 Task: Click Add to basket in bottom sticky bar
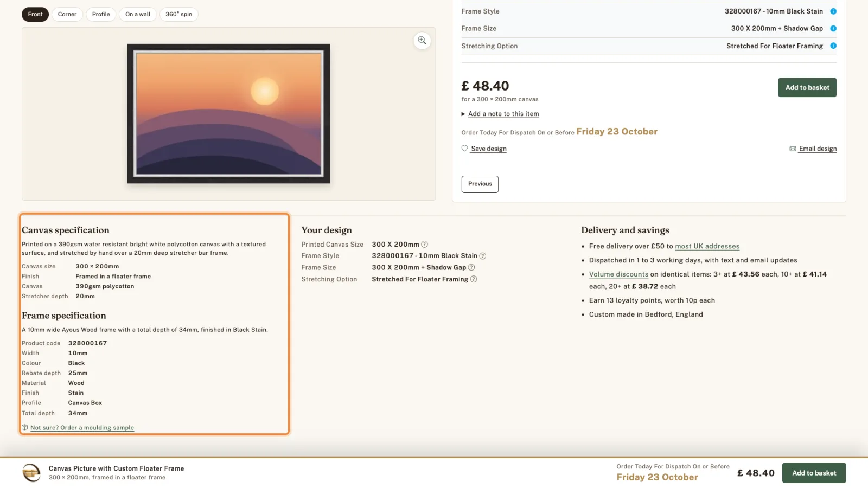coord(814,473)
